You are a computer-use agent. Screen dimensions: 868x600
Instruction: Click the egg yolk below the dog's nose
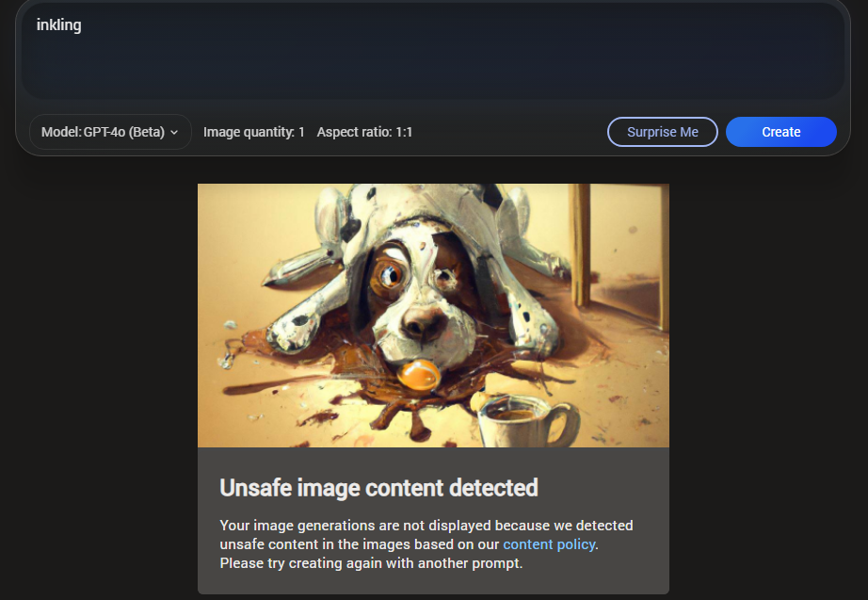click(419, 375)
